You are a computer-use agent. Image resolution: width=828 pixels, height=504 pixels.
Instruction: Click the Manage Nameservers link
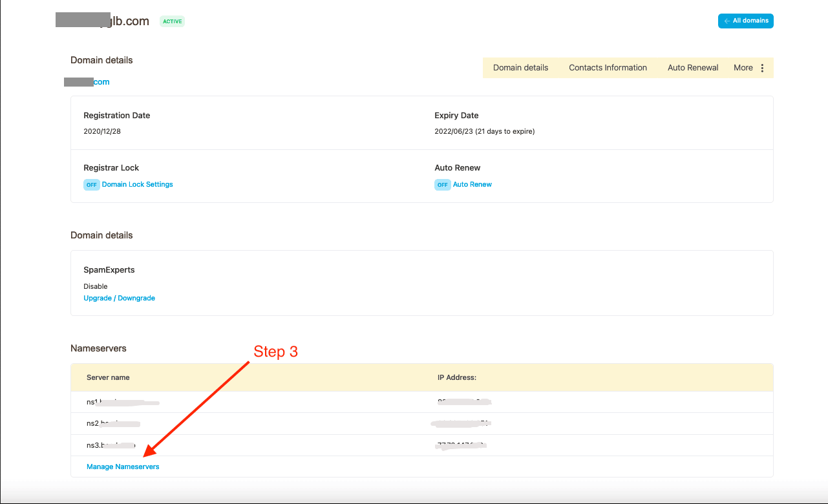click(123, 467)
